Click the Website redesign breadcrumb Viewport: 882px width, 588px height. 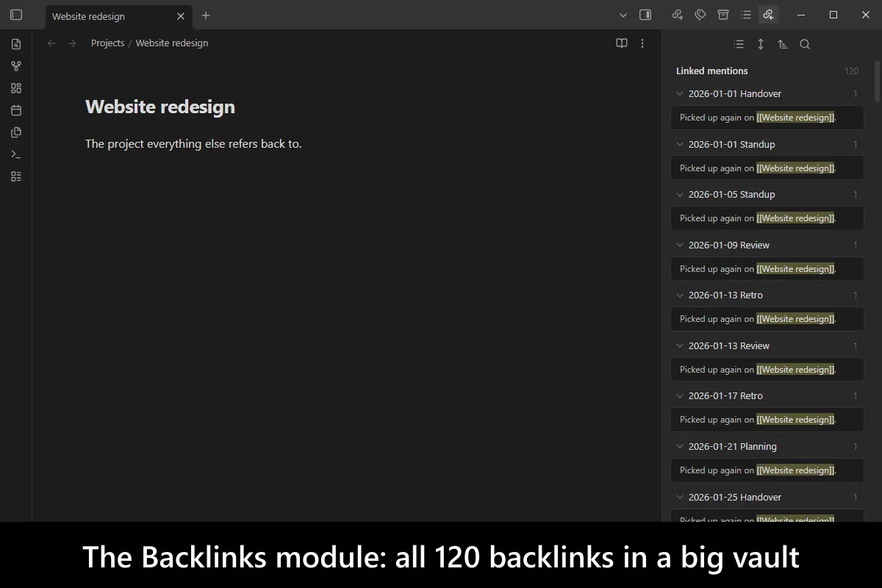click(172, 43)
